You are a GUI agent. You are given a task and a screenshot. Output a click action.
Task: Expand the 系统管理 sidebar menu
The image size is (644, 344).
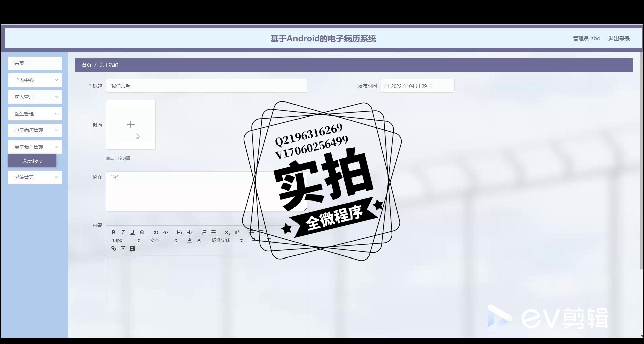[x=35, y=177]
